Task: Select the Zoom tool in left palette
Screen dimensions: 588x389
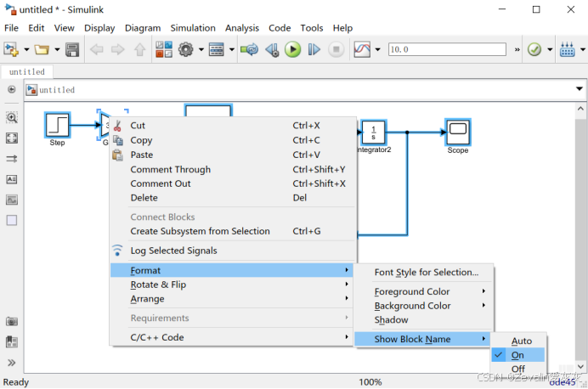Action: tap(12, 118)
